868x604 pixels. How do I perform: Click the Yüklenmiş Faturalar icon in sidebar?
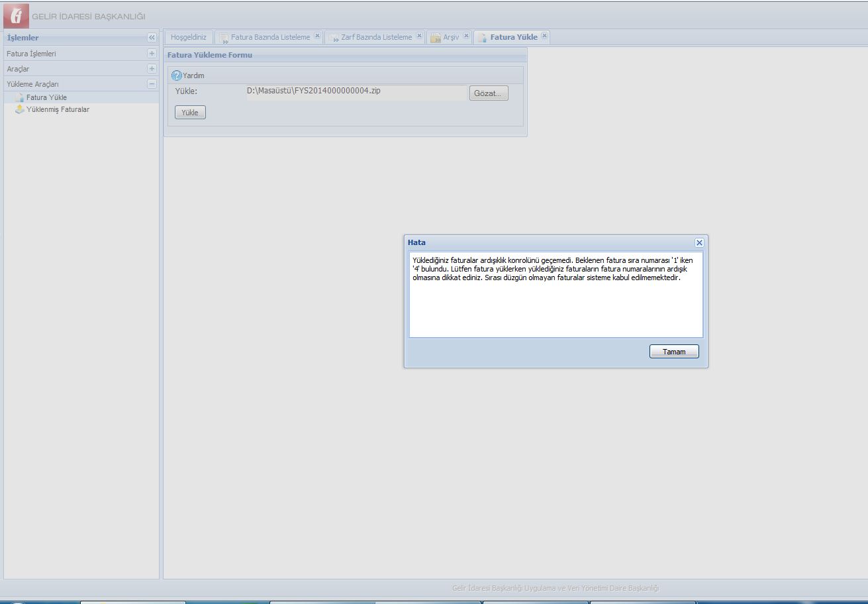(x=19, y=109)
